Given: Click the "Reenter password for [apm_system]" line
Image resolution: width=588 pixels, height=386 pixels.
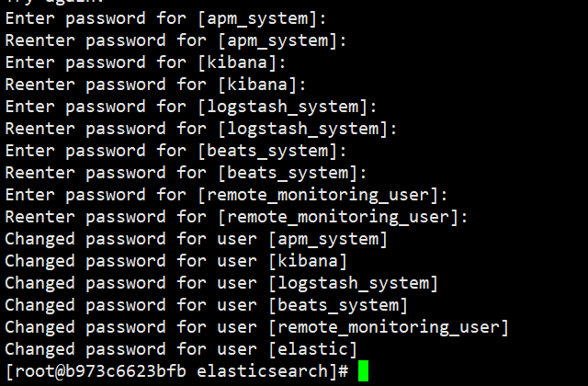Looking at the screenshot, I should (x=176, y=40).
